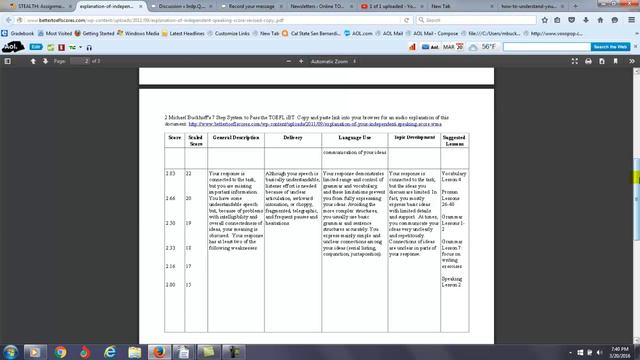Go to Firefox home page
The image size is (640, 360).
click(x=600, y=20)
